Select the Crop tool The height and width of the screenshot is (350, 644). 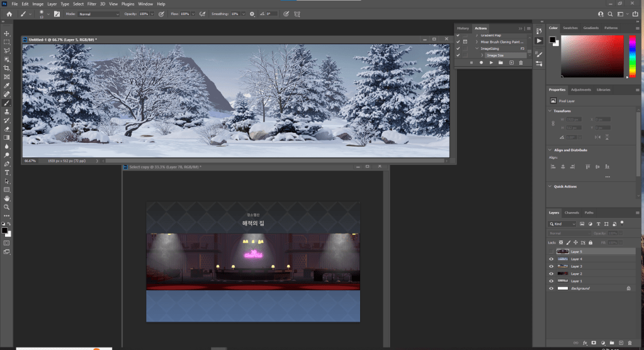[x=7, y=68]
